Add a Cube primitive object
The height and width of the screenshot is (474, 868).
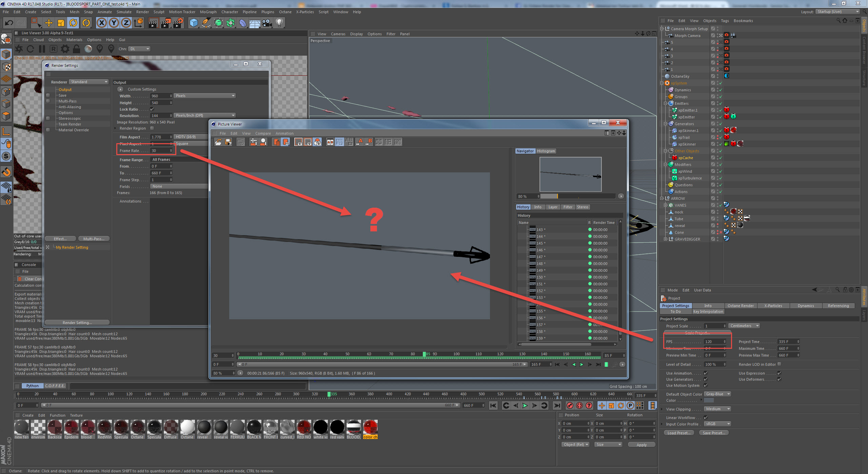[x=194, y=23]
